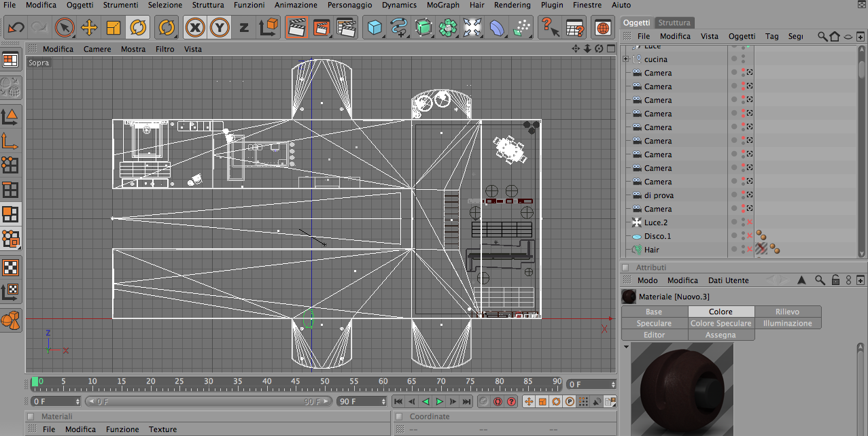Image resolution: width=868 pixels, height=436 pixels.
Task: Select the Points mode icon
Action: point(10,165)
